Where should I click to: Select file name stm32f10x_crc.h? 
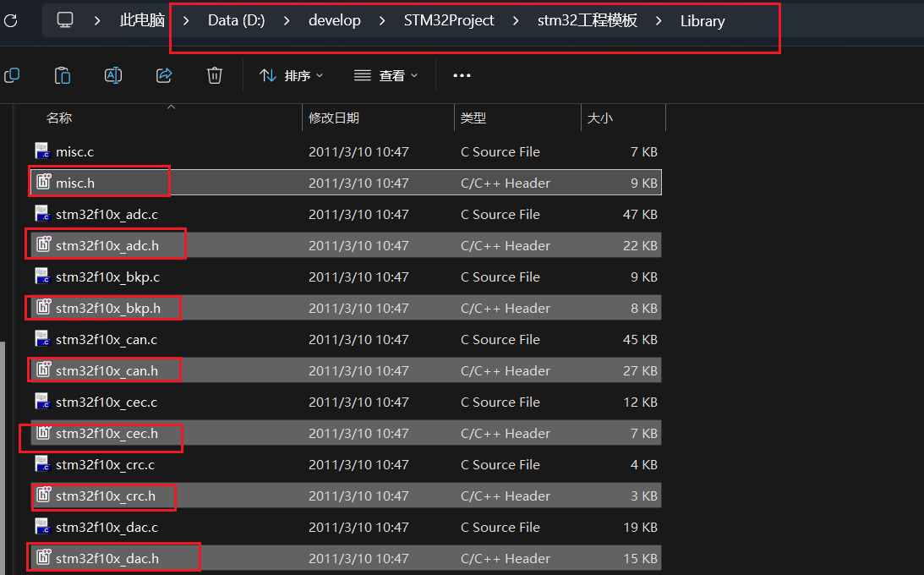coord(106,496)
